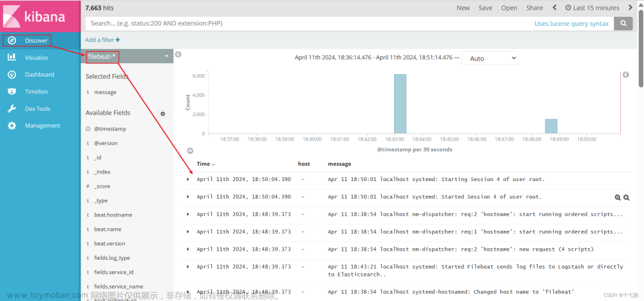
Task: Step time range forward arrow
Action: tap(630, 7)
